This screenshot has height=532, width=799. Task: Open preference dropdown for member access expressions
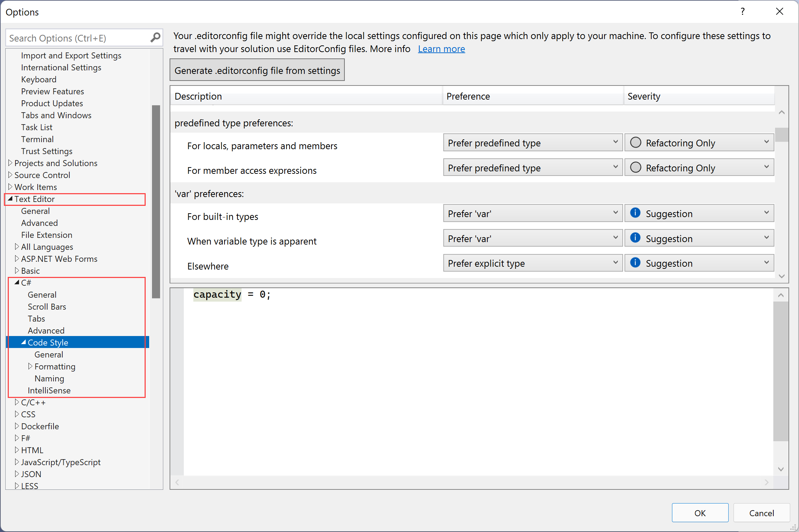click(532, 167)
